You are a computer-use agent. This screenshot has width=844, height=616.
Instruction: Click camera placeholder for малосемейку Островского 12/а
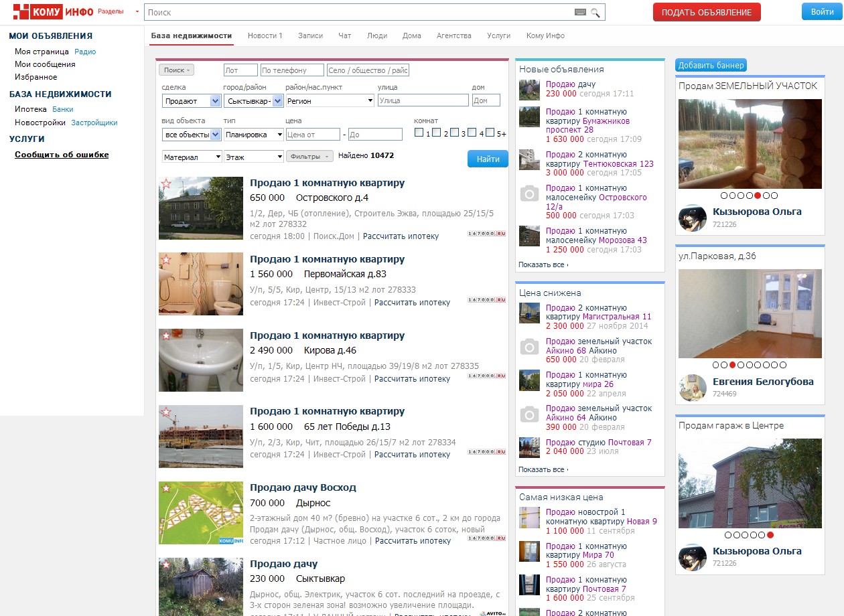pyautogui.click(x=529, y=194)
